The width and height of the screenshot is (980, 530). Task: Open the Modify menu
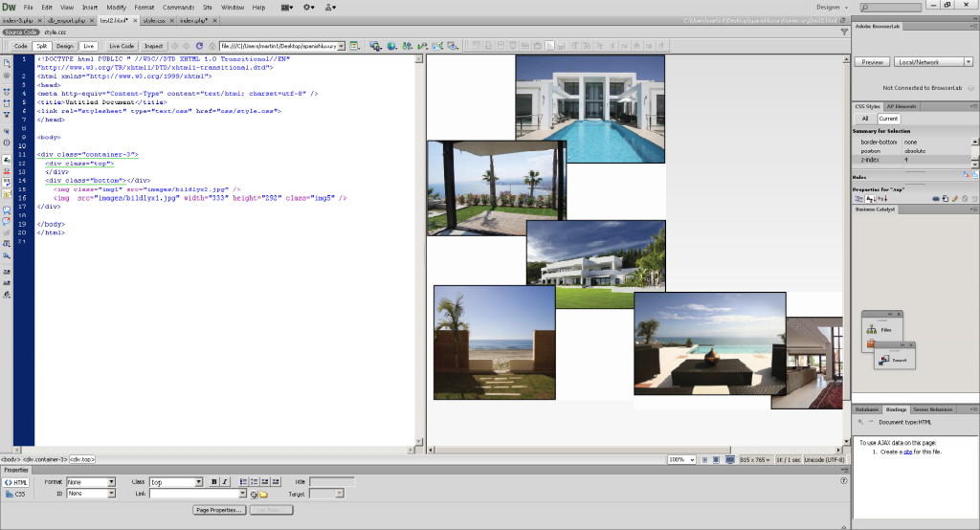pos(116,8)
